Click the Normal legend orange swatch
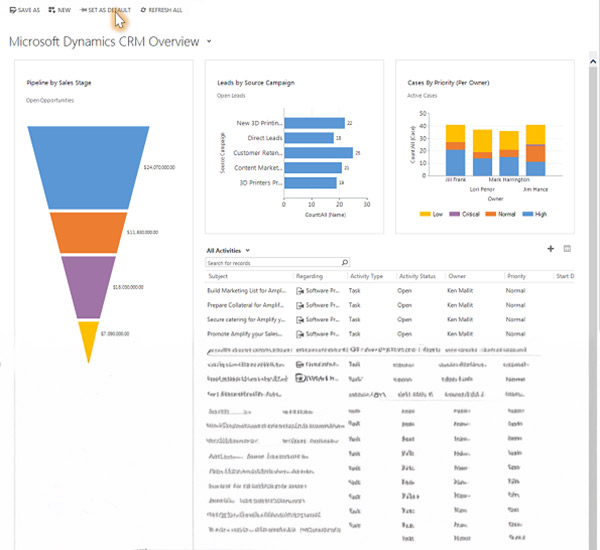Image resolution: width=600 pixels, height=550 pixels. pos(491,214)
